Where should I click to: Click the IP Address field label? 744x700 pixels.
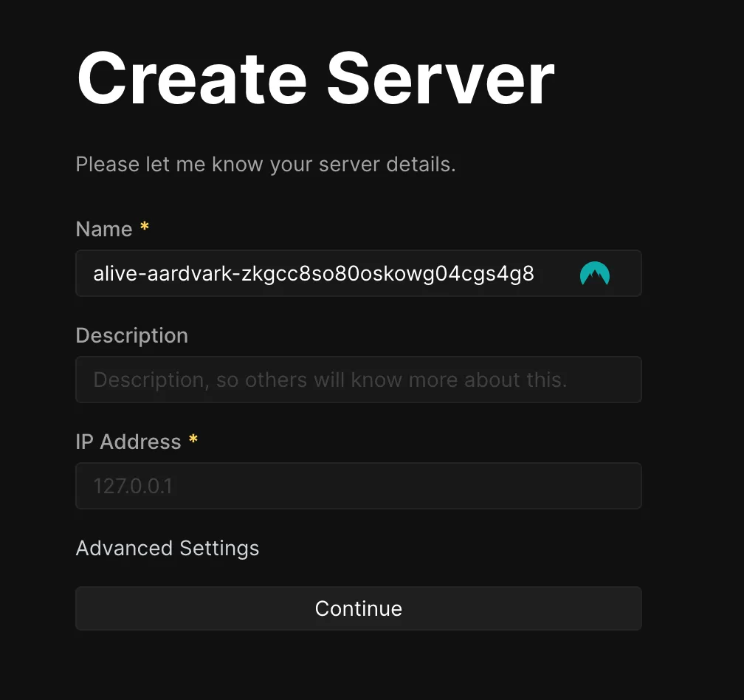[x=128, y=442]
